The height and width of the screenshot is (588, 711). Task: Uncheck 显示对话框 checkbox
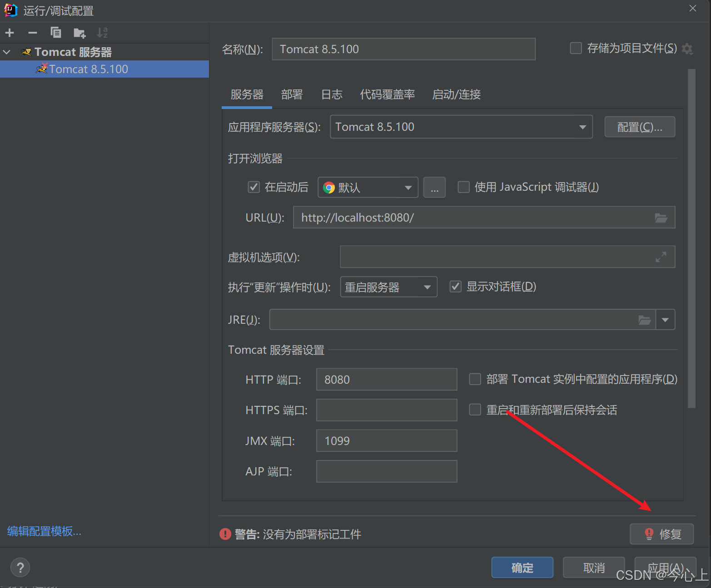click(x=455, y=287)
